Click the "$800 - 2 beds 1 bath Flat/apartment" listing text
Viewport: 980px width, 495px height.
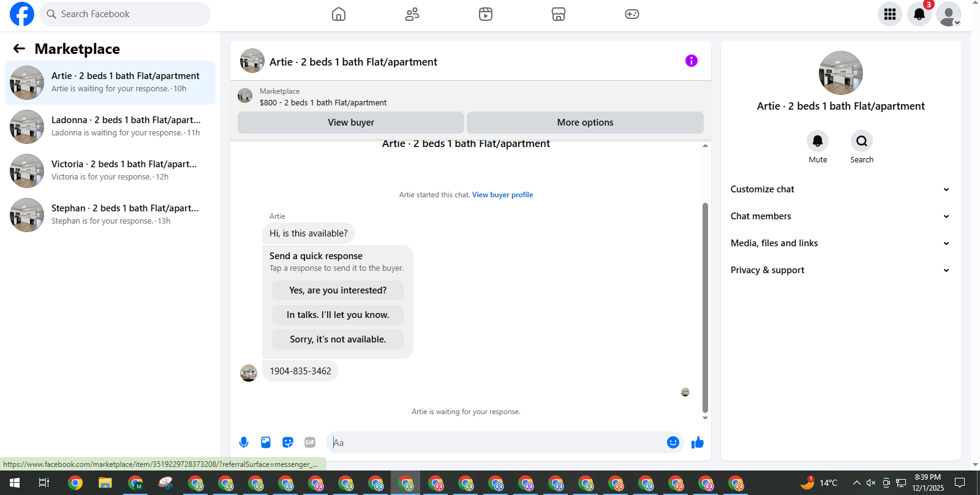(x=323, y=103)
